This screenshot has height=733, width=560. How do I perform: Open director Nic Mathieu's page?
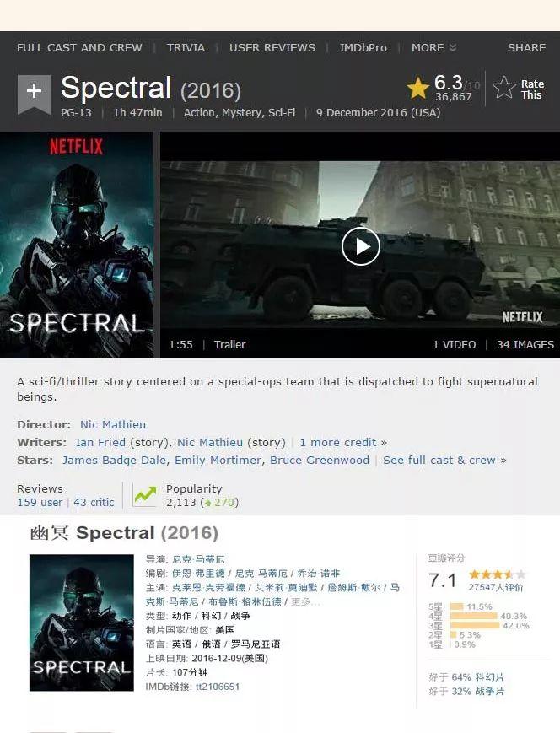113,424
